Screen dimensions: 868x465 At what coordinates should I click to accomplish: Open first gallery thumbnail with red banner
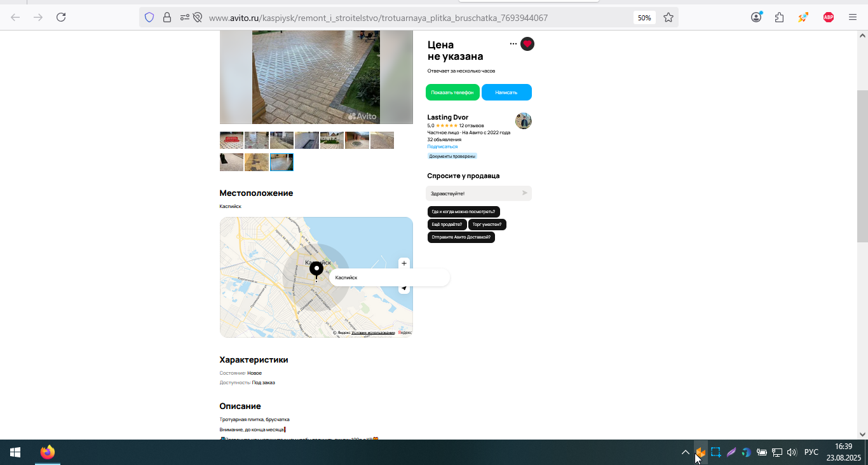pos(231,140)
